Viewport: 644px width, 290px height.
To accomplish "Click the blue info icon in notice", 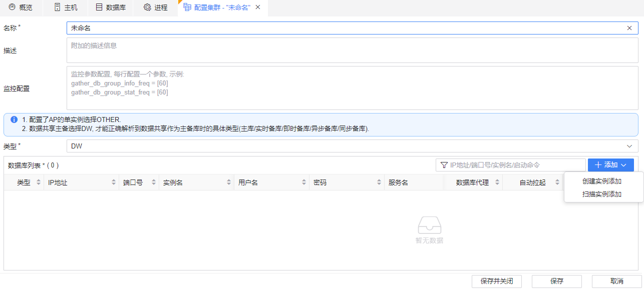I will pos(14,119).
